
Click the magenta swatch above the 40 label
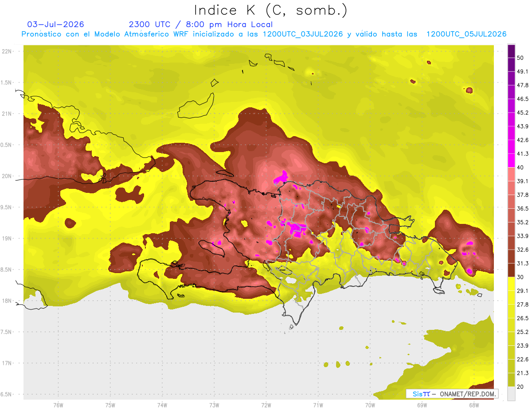pyautogui.click(x=512, y=160)
